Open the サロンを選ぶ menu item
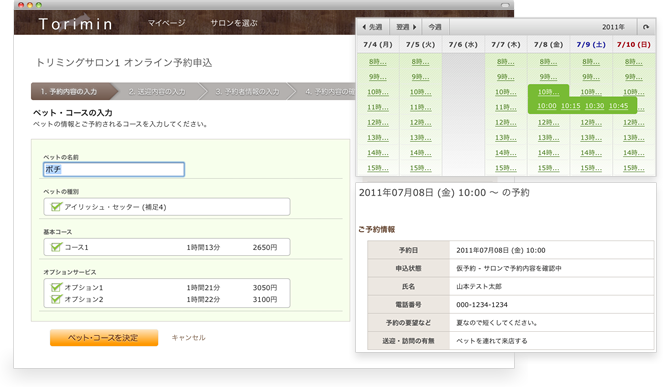Image resolution: width=663 pixels, height=387 pixels. tap(234, 23)
